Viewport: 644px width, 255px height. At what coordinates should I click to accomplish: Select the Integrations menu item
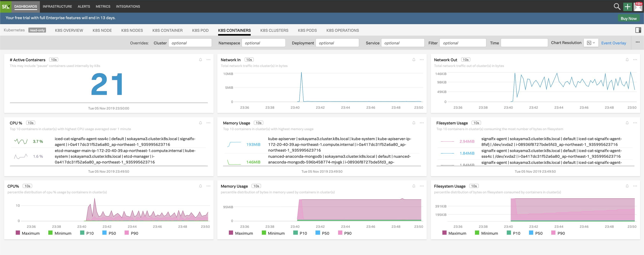click(128, 6)
